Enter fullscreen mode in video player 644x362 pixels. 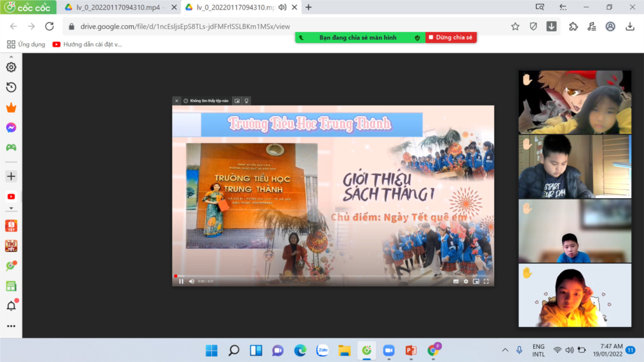[486, 281]
